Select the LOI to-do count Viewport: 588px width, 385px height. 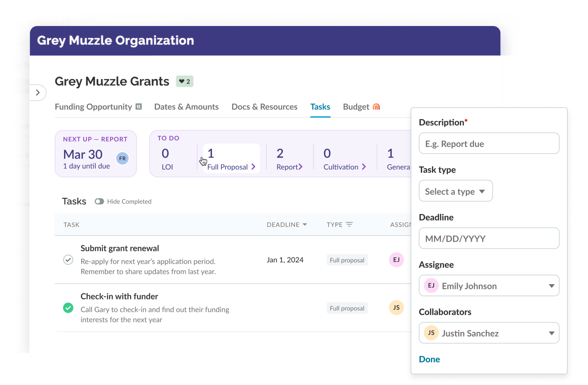[167, 159]
